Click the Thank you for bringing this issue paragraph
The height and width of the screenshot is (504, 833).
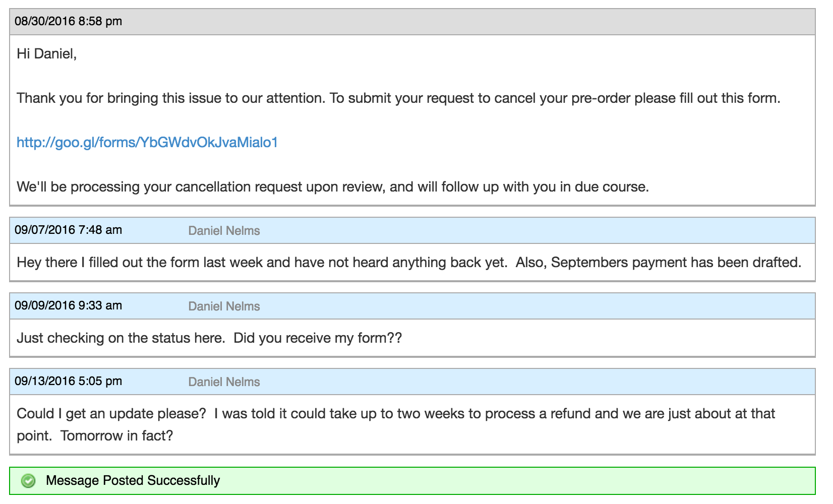(x=398, y=98)
